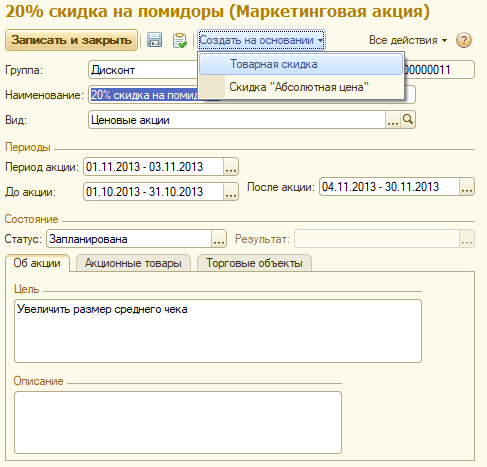This screenshot has height=467, width=487.
Task: Save with the floppy disk icon
Action: [154, 40]
